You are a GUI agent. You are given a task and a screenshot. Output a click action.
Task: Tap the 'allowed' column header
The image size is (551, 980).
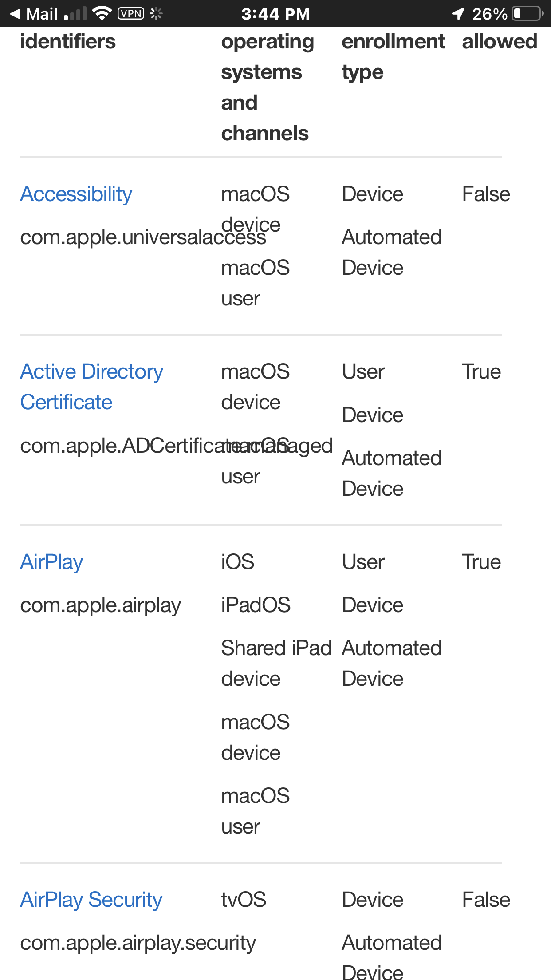[x=500, y=42]
